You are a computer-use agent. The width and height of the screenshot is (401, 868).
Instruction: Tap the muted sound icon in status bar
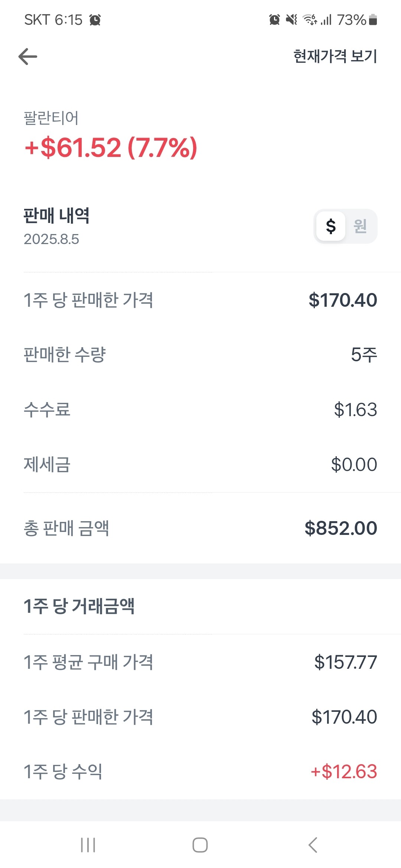[291, 20]
